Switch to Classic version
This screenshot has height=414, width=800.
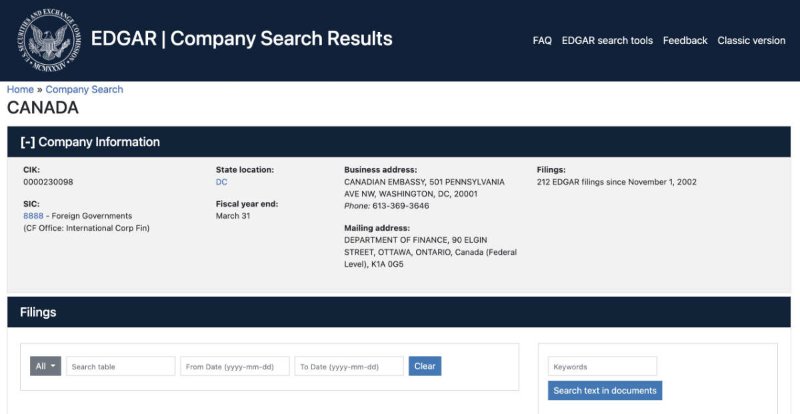(x=751, y=40)
